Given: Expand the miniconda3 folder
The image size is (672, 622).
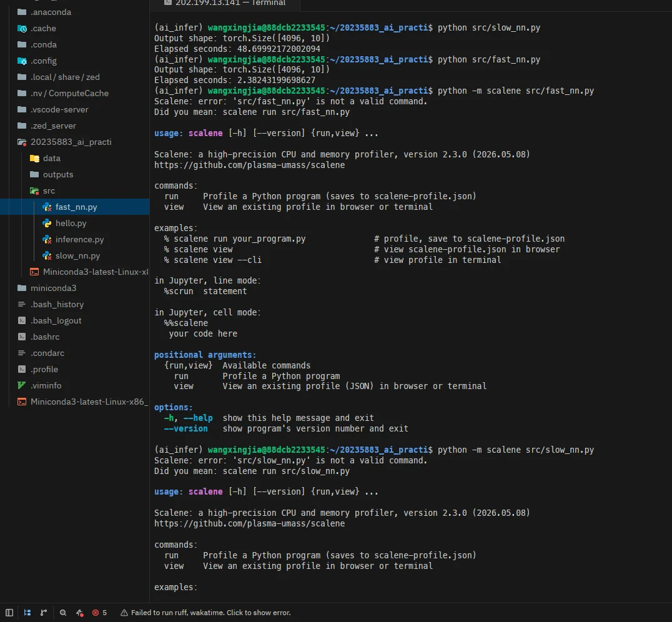Looking at the screenshot, I should [x=74, y=288].
